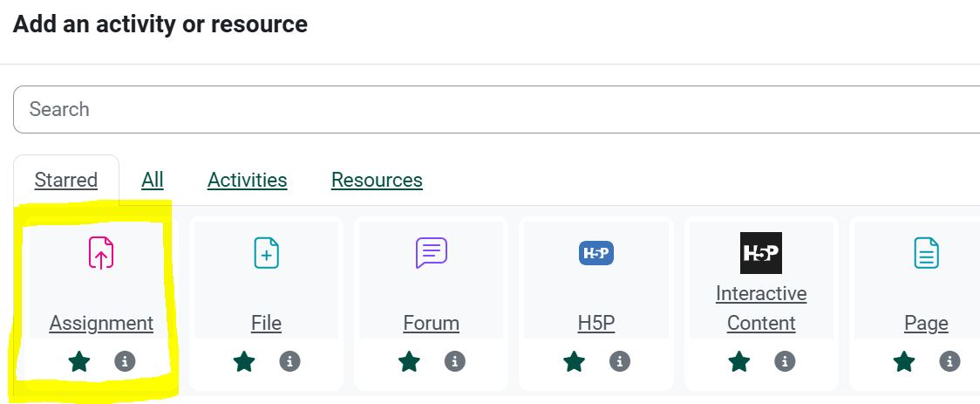The width and height of the screenshot is (980, 404).
Task: Click the purple Forum speech bubble icon
Action: coord(431,253)
